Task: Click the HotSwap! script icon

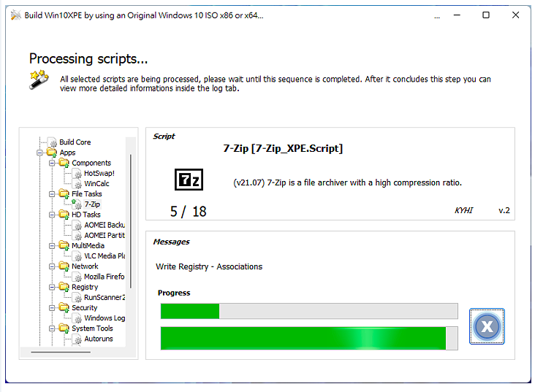Action: point(77,173)
